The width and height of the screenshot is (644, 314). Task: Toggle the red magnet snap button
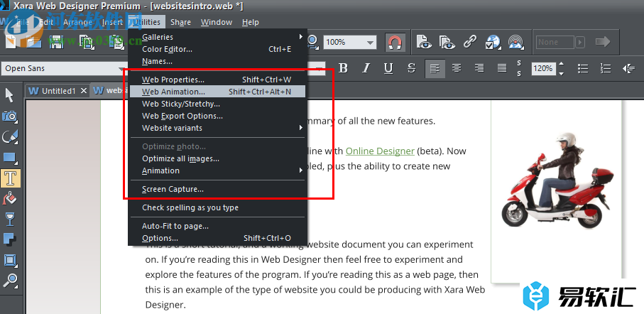tap(395, 42)
